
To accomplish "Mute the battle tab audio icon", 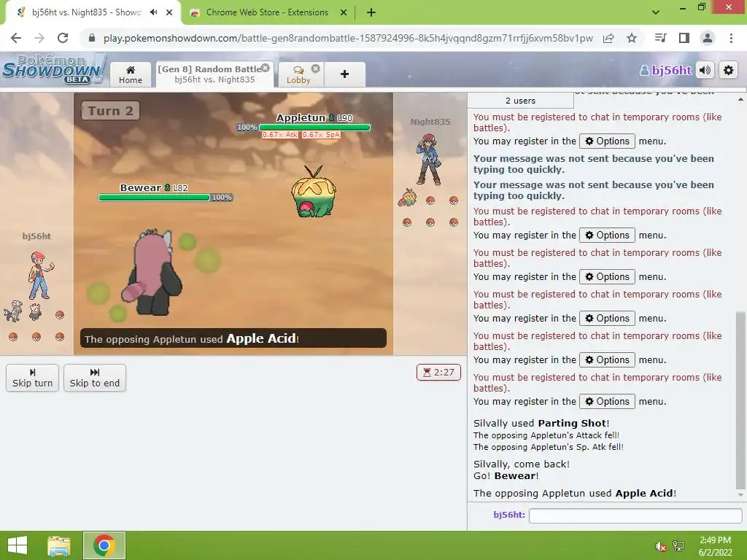I will point(153,12).
